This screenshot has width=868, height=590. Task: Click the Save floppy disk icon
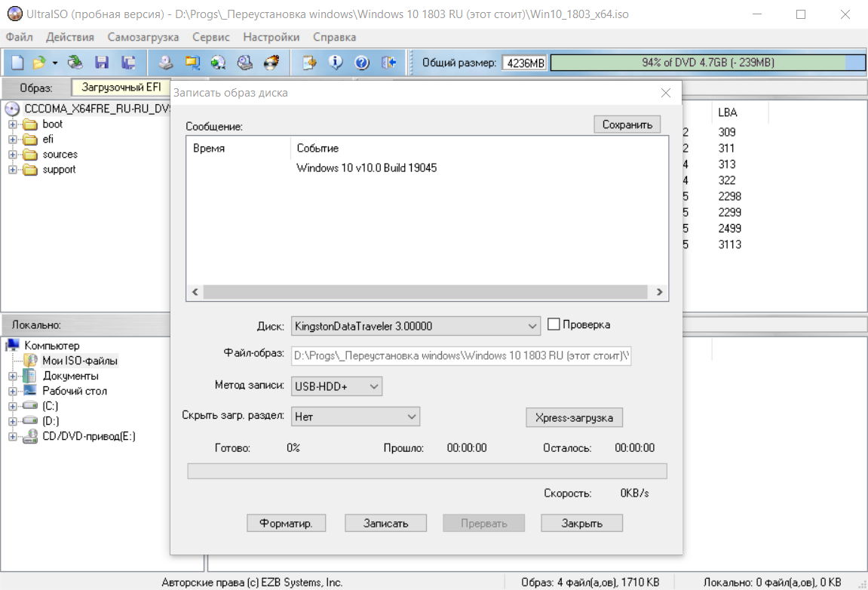coord(102,63)
